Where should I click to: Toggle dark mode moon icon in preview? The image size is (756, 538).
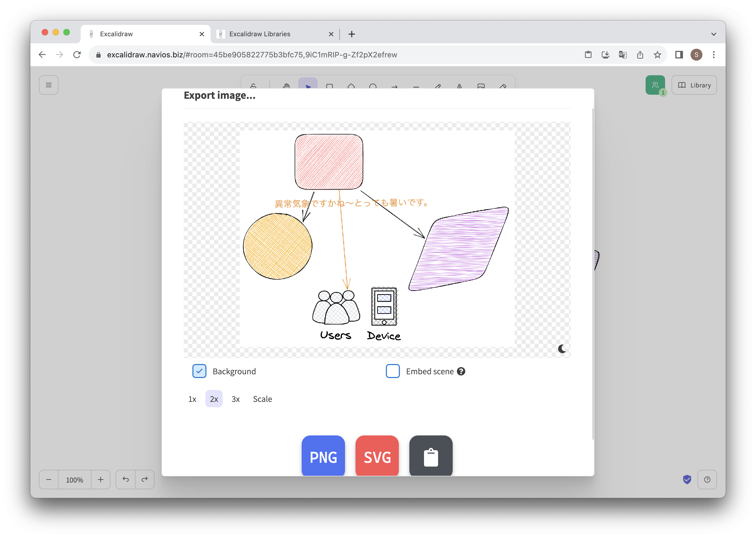point(562,349)
